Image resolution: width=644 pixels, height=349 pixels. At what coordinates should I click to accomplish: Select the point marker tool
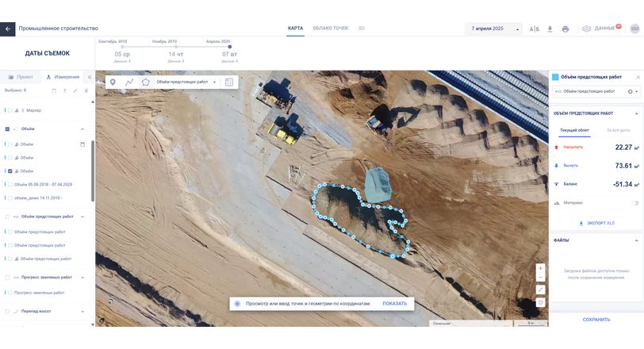(113, 82)
